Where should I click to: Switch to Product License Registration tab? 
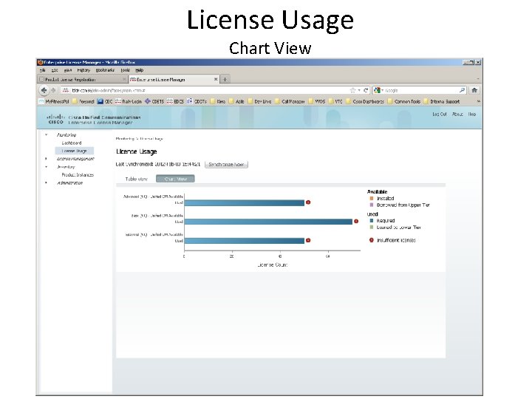83,79
